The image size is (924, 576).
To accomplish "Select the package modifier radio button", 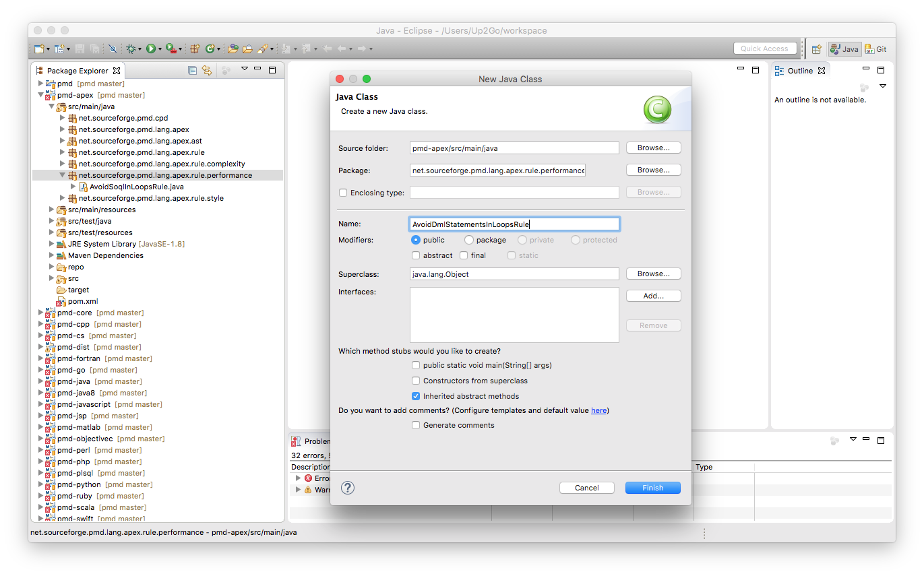I will click(x=469, y=240).
